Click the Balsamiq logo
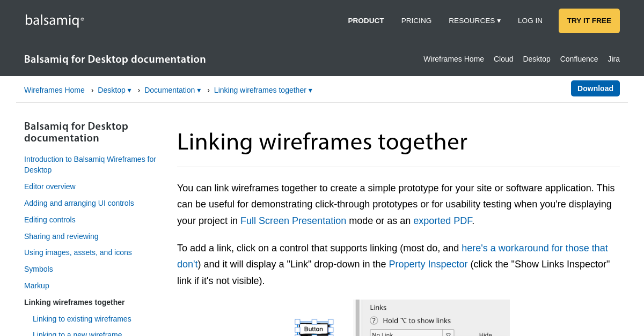The width and height of the screenshot is (644, 336). tap(54, 20)
